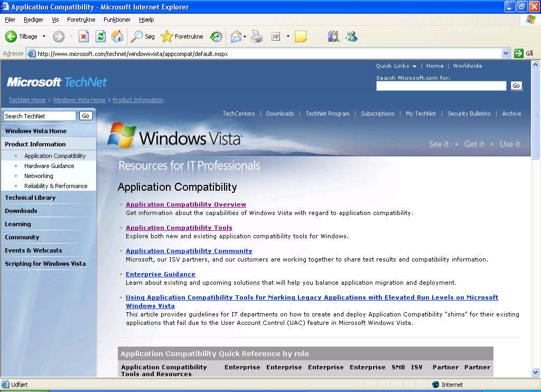Click the TechNet Home breadcrumb link
541x392 pixels.
point(27,100)
